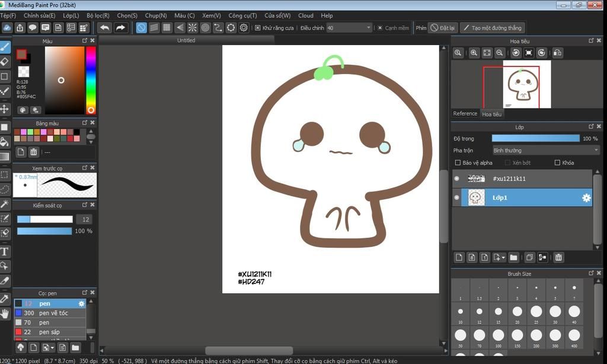Click the new layer icon in the Lớp panel
Screen dimensions: 607x364
click(x=459, y=257)
